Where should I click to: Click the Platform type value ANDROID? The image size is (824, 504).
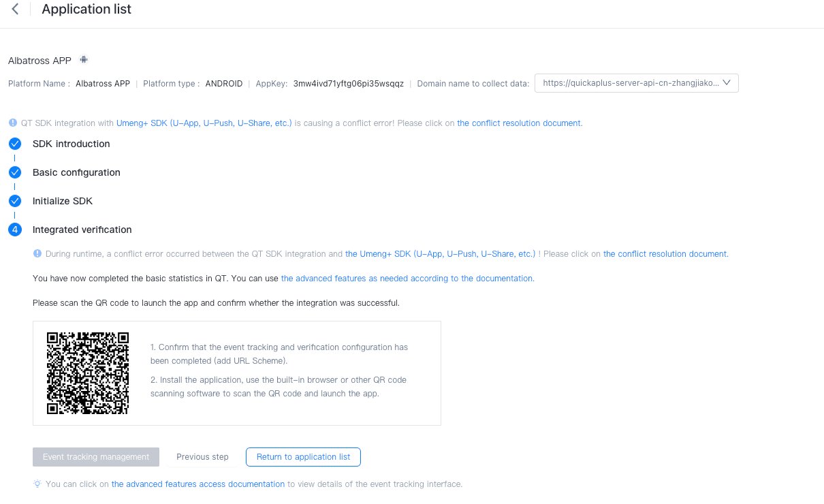[x=224, y=84]
